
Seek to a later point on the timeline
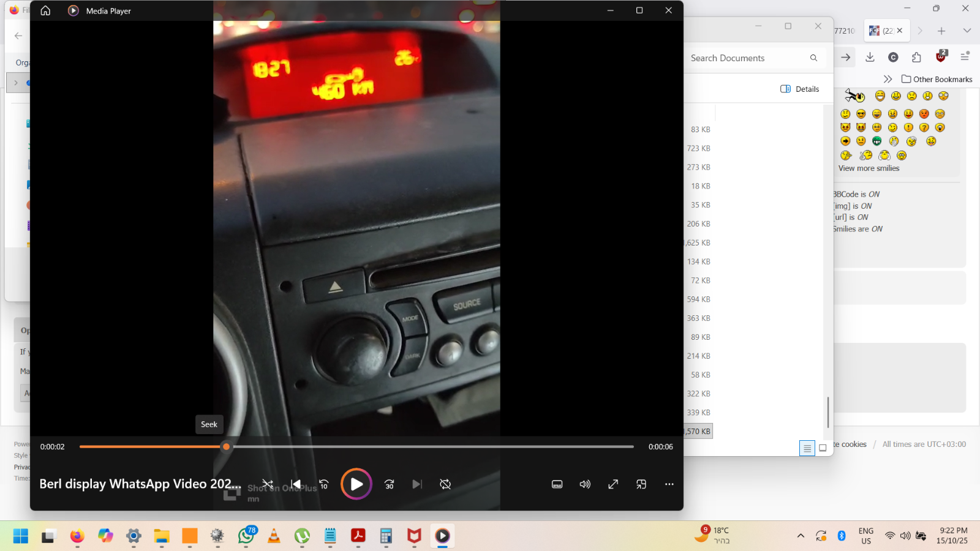pyautogui.click(x=432, y=447)
